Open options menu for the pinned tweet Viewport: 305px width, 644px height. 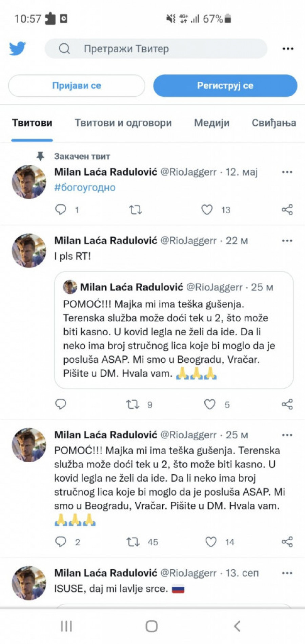point(287,172)
